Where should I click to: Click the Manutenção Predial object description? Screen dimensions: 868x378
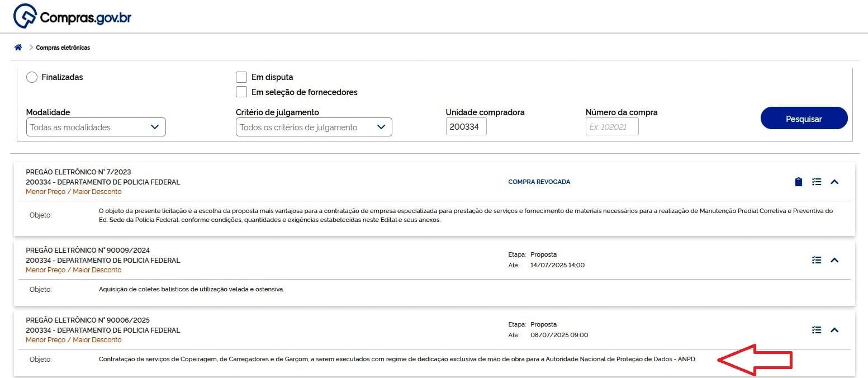tap(466, 215)
